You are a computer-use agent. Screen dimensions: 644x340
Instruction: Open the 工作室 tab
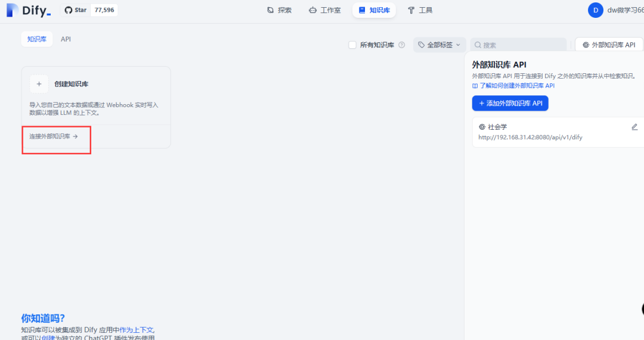click(x=325, y=10)
